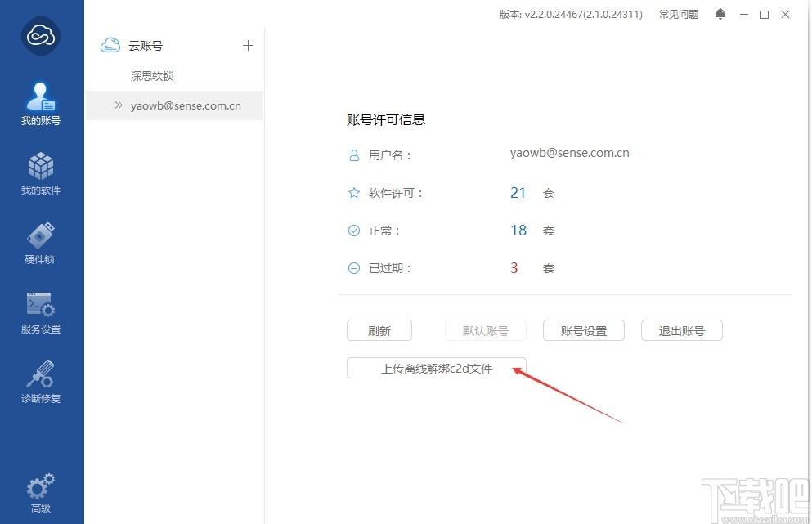This screenshot has height=524, width=812.
Task: Click 退出账号 to log out
Action: pyautogui.click(x=682, y=330)
